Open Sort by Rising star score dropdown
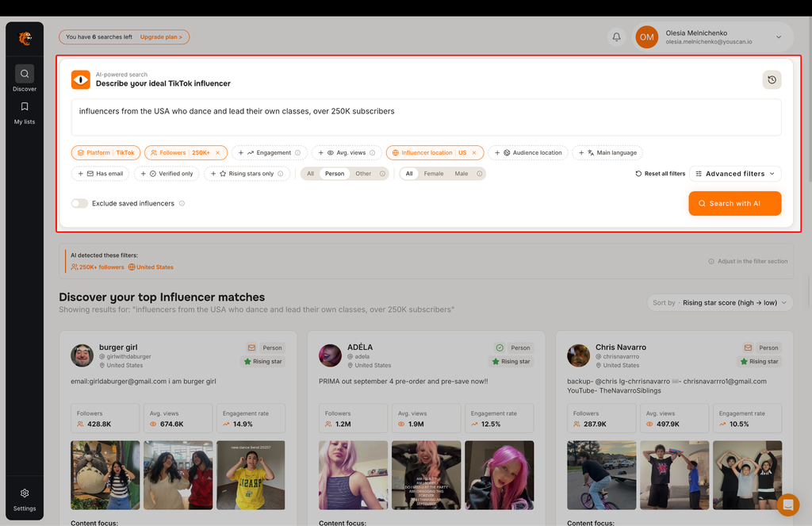The height and width of the screenshot is (526, 812). (x=720, y=302)
